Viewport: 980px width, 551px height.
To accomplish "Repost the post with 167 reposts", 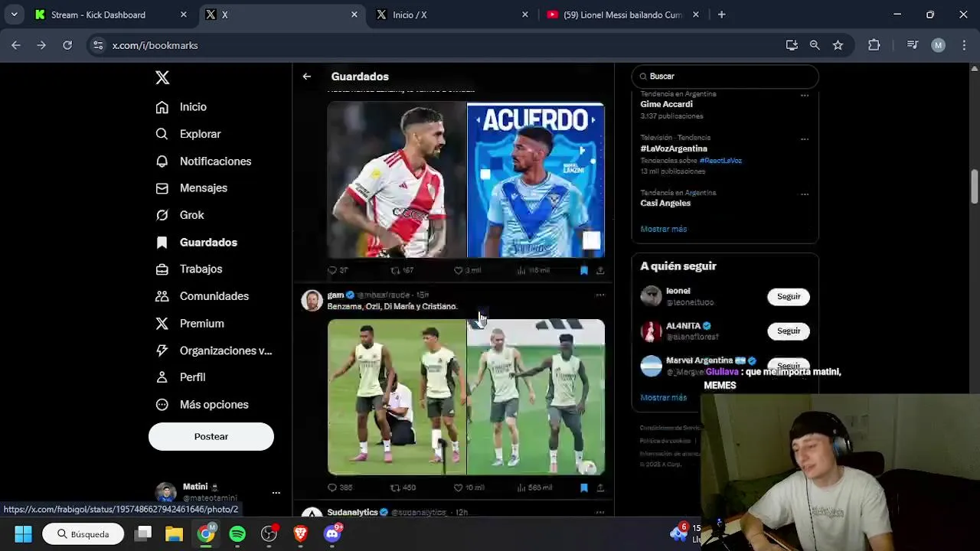I will click(402, 270).
